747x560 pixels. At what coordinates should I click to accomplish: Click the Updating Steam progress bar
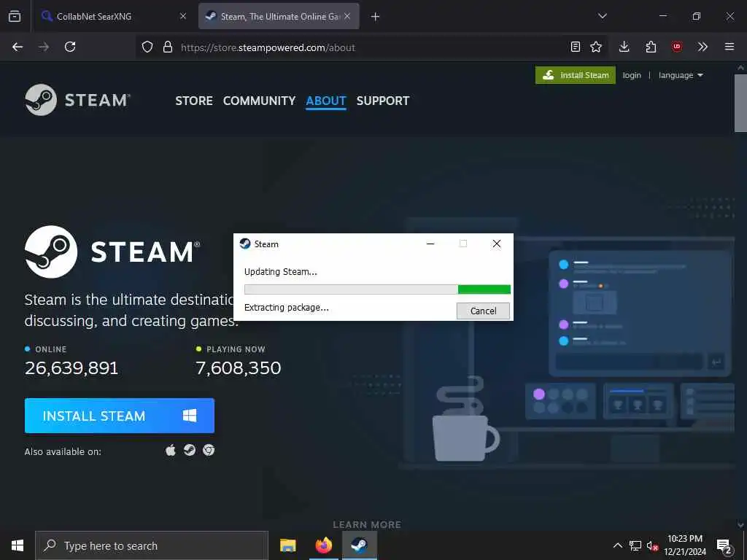(x=377, y=289)
